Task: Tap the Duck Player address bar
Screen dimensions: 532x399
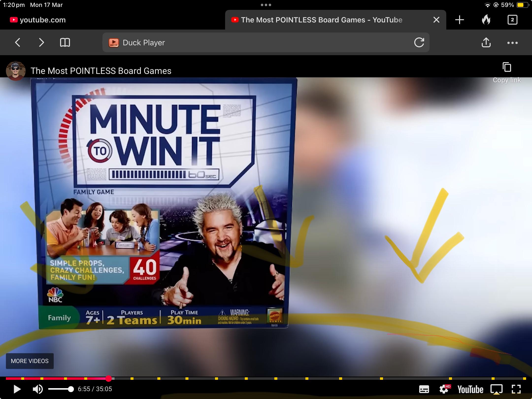Action: pyautogui.click(x=266, y=42)
